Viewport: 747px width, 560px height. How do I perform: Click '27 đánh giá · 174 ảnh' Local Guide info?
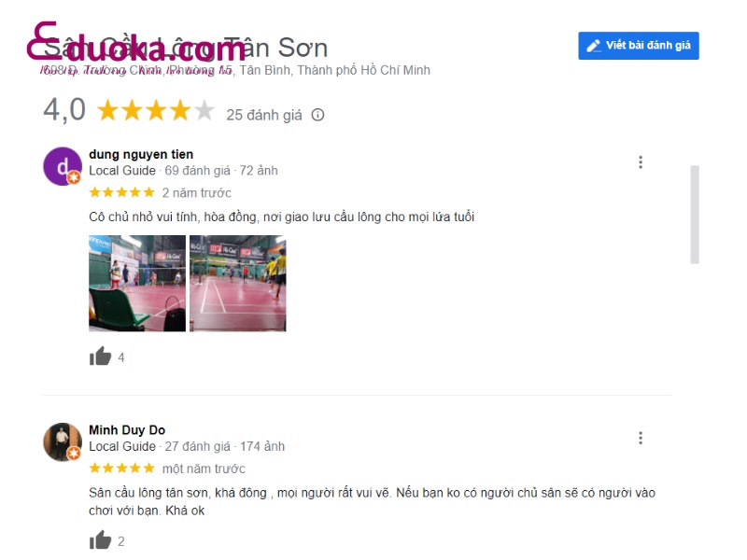pos(224,446)
